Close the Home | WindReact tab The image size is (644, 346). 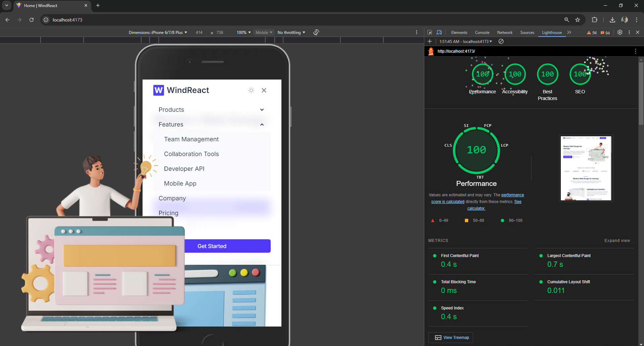(x=86, y=5)
